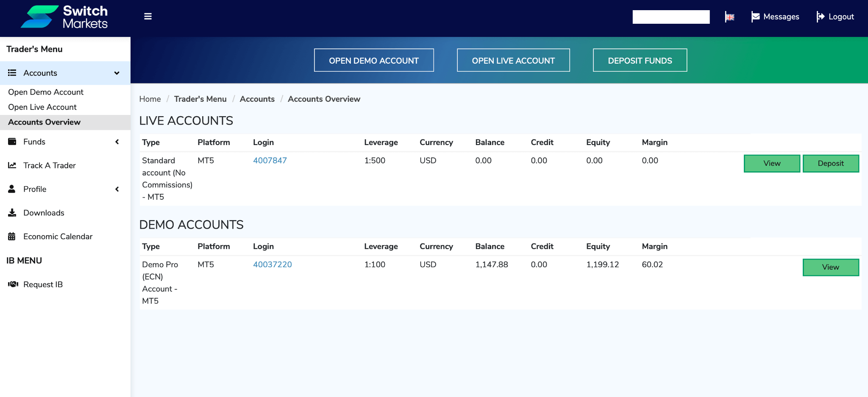Click live leverage value 1:500

click(375, 160)
